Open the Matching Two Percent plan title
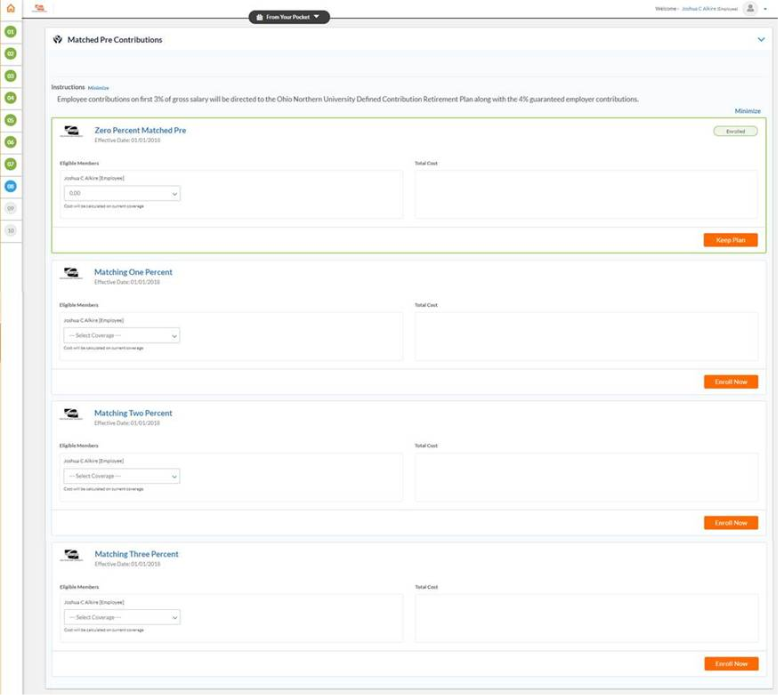 click(x=133, y=414)
